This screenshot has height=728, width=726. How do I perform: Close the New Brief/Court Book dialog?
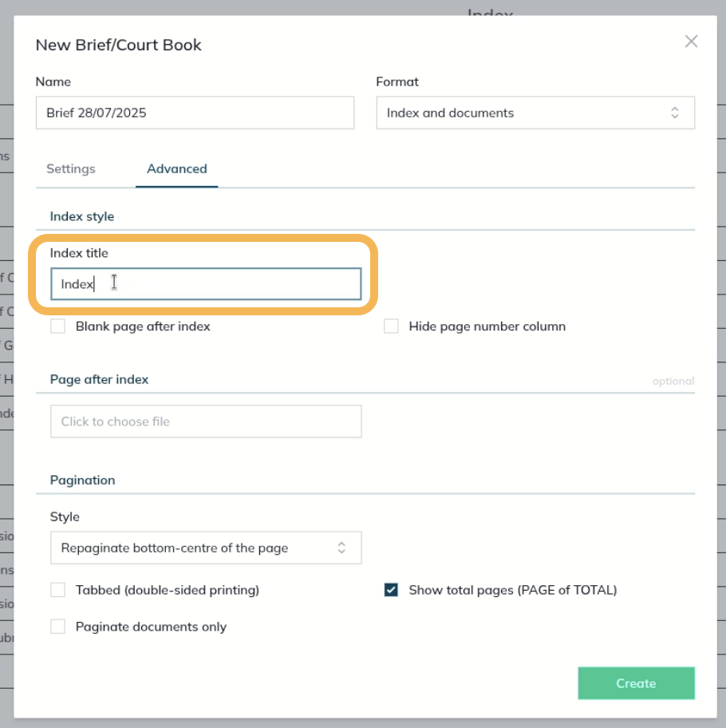691,42
